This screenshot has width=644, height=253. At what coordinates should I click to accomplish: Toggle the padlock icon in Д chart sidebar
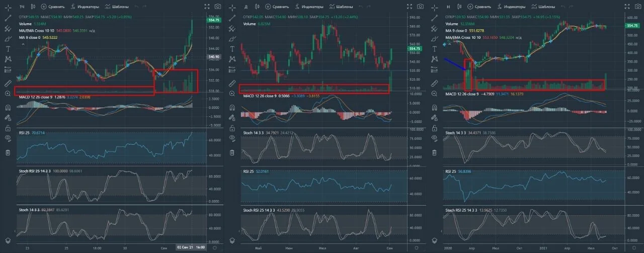point(232,128)
